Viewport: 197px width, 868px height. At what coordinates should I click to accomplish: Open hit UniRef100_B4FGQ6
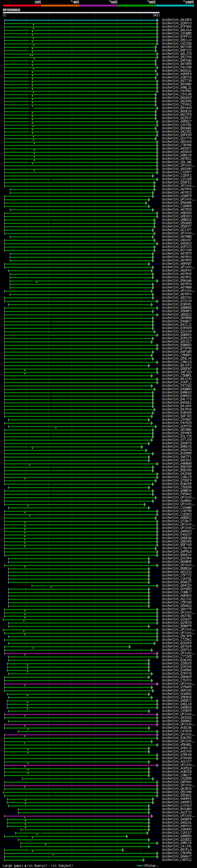pyautogui.click(x=177, y=60)
